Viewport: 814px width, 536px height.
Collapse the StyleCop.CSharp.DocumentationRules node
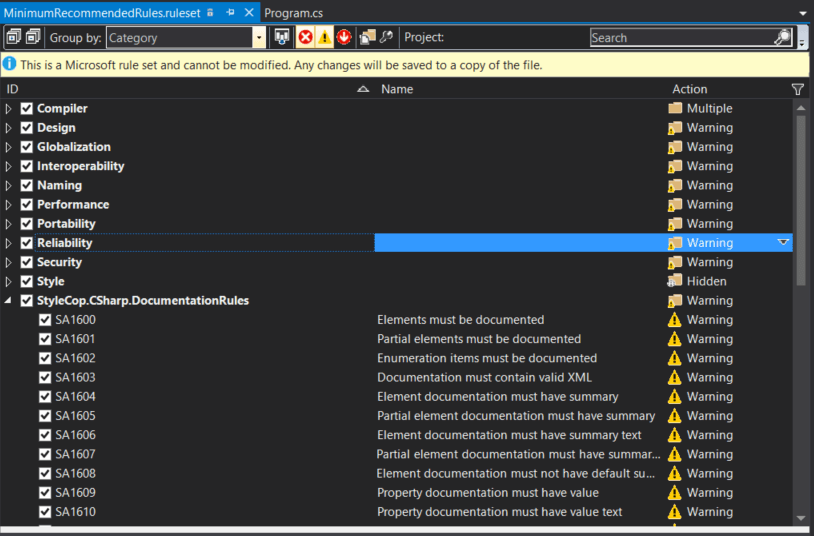click(x=8, y=301)
